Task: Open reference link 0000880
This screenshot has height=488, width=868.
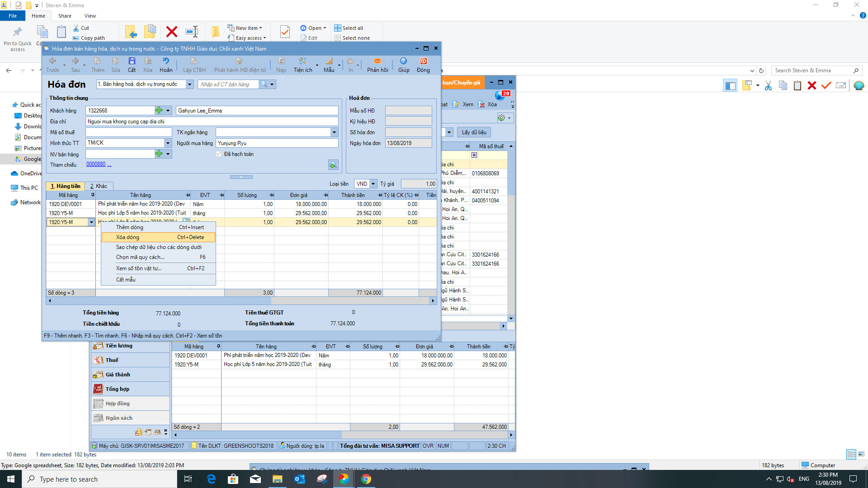Action: pyautogui.click(x=96, y=164)
